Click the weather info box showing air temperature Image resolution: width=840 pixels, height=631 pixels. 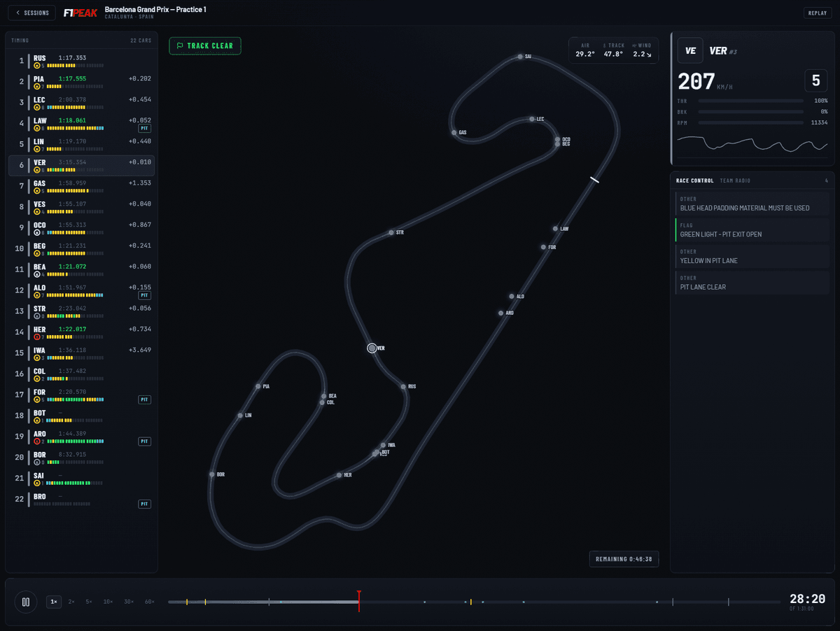click(614, 50)
